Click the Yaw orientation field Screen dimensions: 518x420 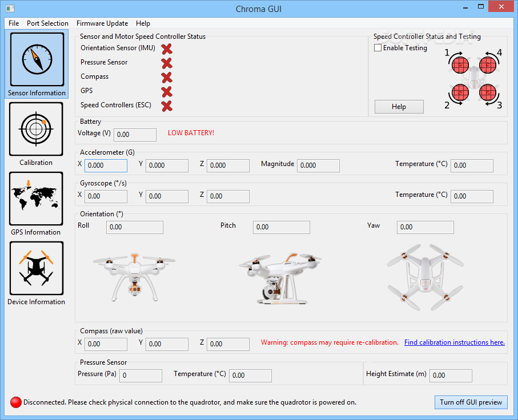425,227
